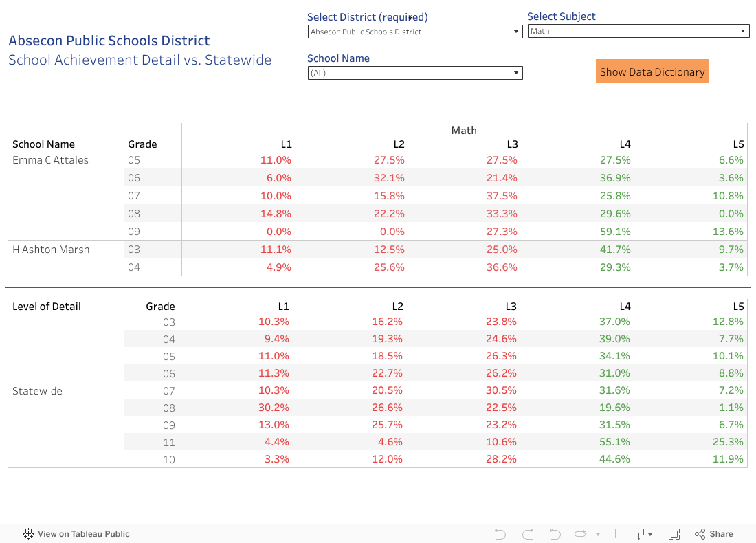756x543 pixels.
Task: Click the Statewide row label
Action: (37, 391)
